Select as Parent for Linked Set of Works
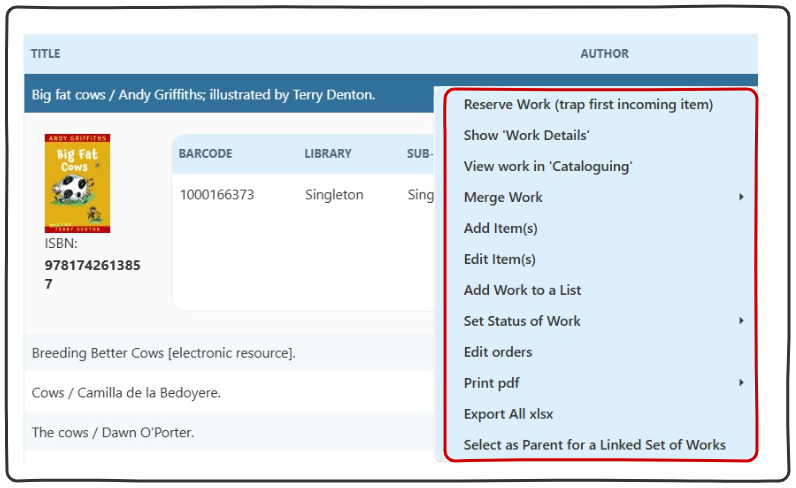The image size is (796, 488). coord(594,445)
